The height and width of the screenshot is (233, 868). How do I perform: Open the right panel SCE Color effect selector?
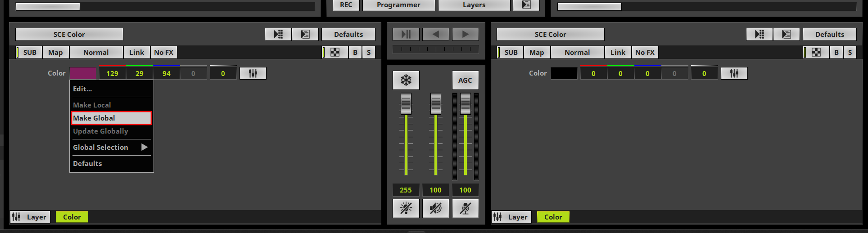click(551, 34)
